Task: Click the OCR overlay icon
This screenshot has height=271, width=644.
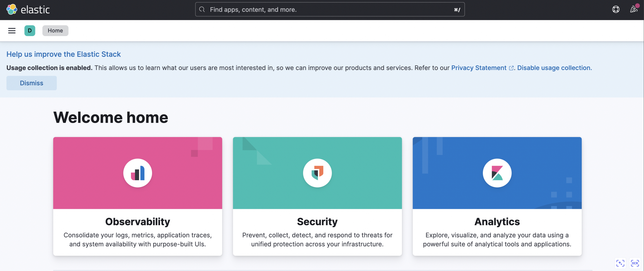Action: tap(635, 263)
